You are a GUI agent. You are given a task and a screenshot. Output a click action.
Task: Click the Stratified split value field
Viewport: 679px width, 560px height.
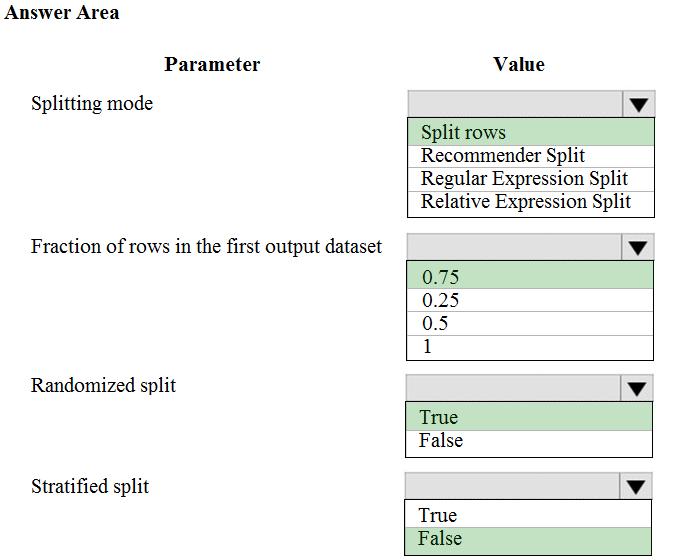(514, 487)
